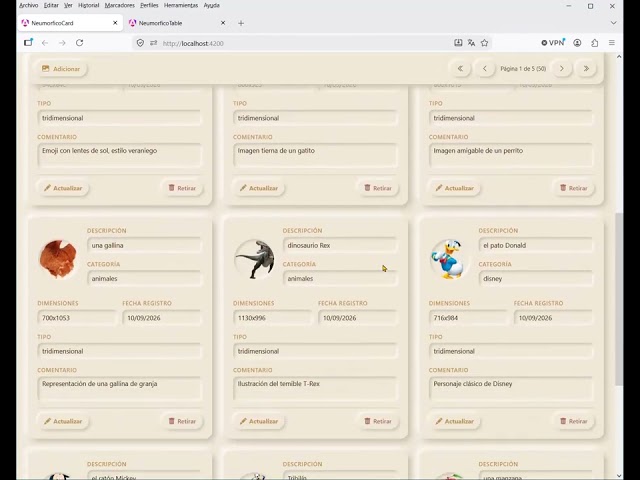Focus the 'el pato Donald' description field
Screen dimensions: 640x480
tap(536, 245)
